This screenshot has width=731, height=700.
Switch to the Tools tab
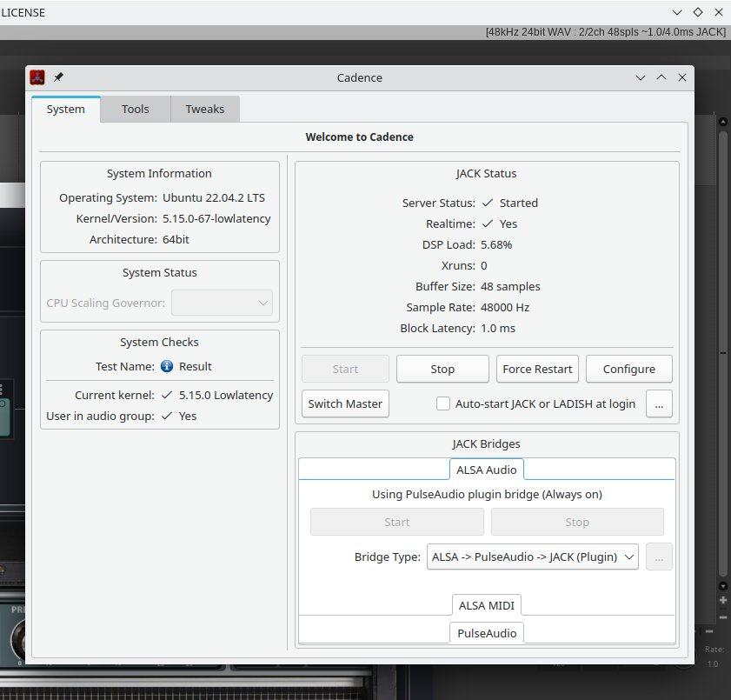(x=135, y=109)
